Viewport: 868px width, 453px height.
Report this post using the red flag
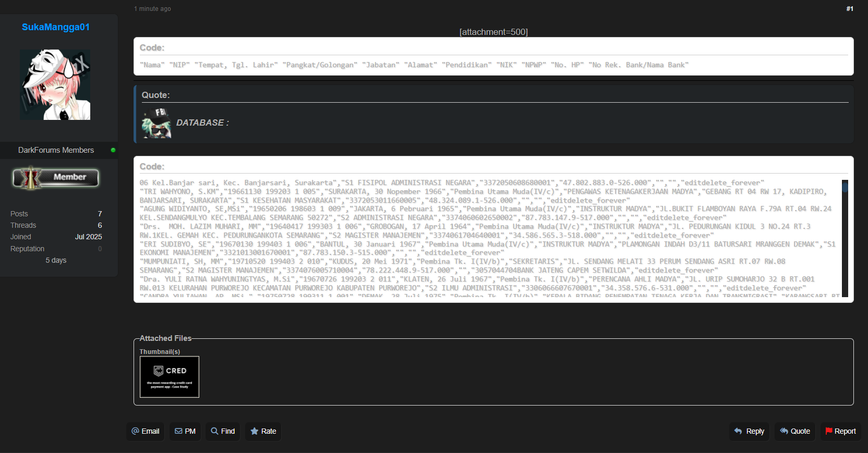click(x=840, y=431)
